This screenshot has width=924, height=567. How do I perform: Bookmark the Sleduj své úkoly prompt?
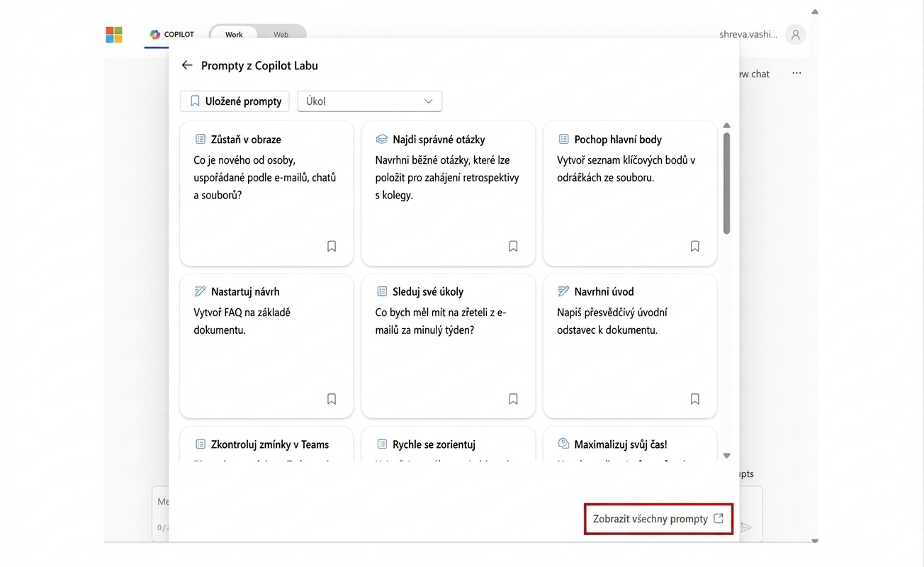(513, 399)
